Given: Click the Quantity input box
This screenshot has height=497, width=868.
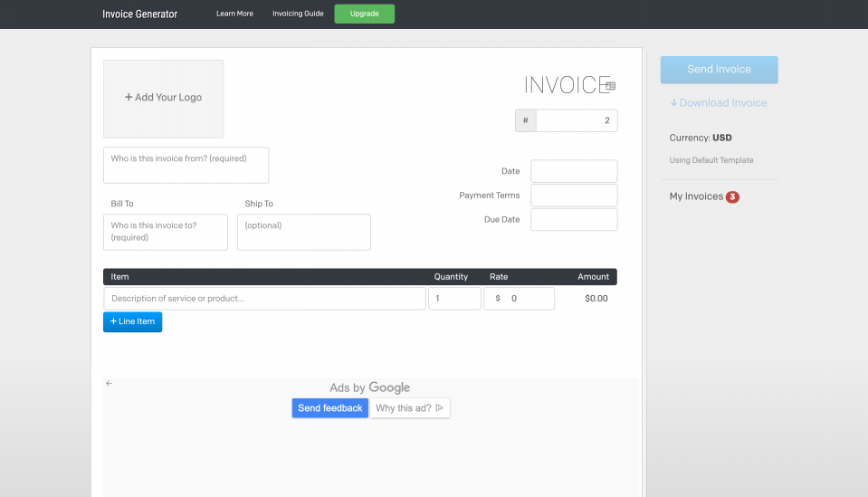Looking at the screenshot, I should tap(454, 299).
